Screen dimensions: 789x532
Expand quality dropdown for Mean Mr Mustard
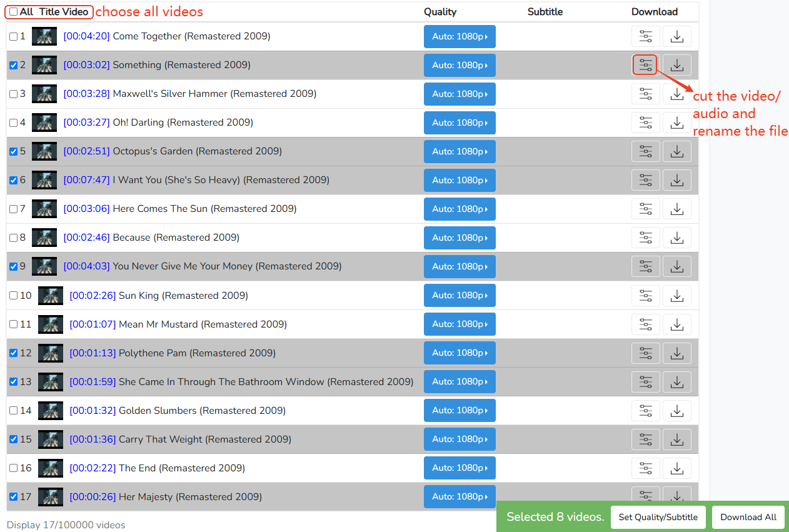coord(460,324)
